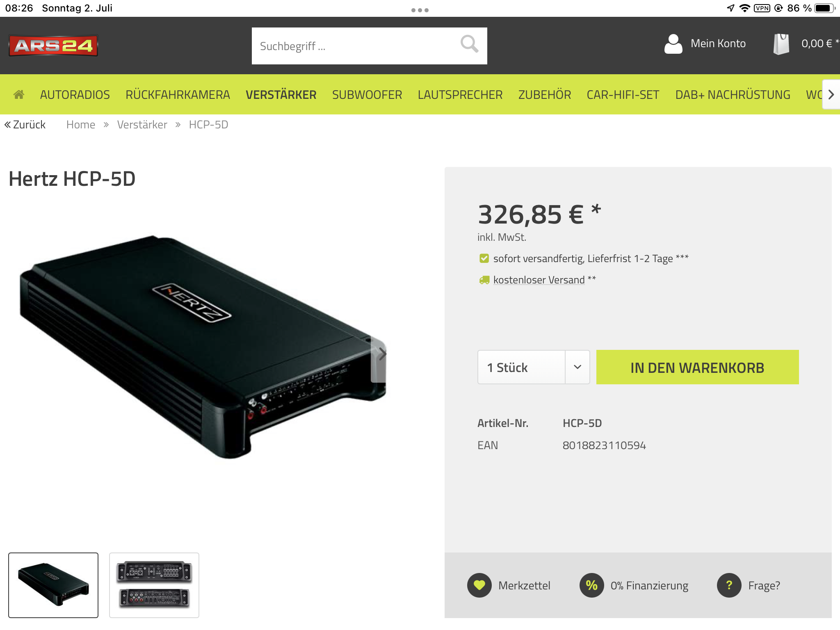Open the Lautsprecher menu category
Screen dimensions: 840x630
point(460,95)
